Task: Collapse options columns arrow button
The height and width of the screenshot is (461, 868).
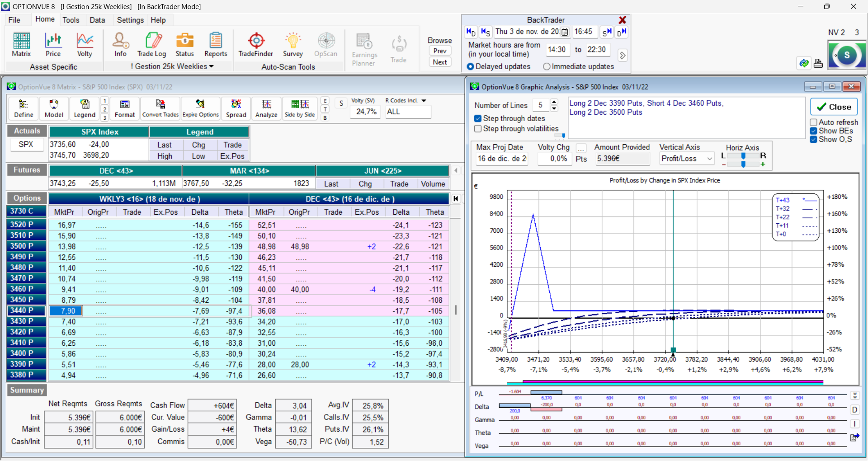Action: pos(456,199)
